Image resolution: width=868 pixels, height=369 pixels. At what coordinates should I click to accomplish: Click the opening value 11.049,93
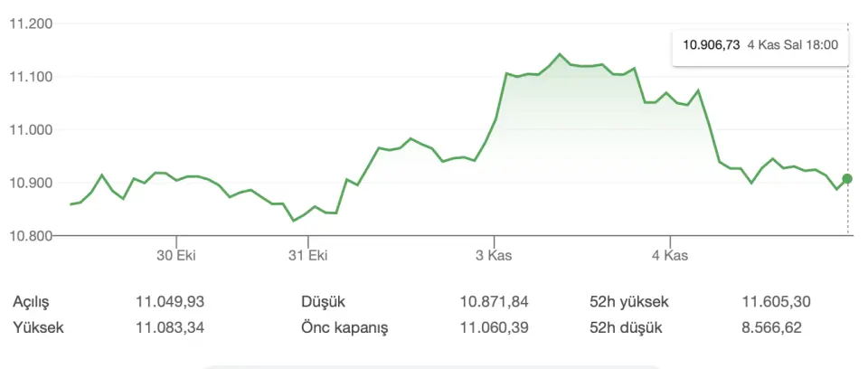[170, 302]
